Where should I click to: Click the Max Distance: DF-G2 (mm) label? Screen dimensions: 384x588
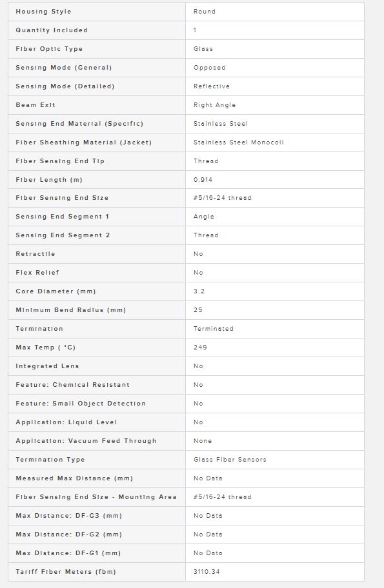[x=68, y=534]
